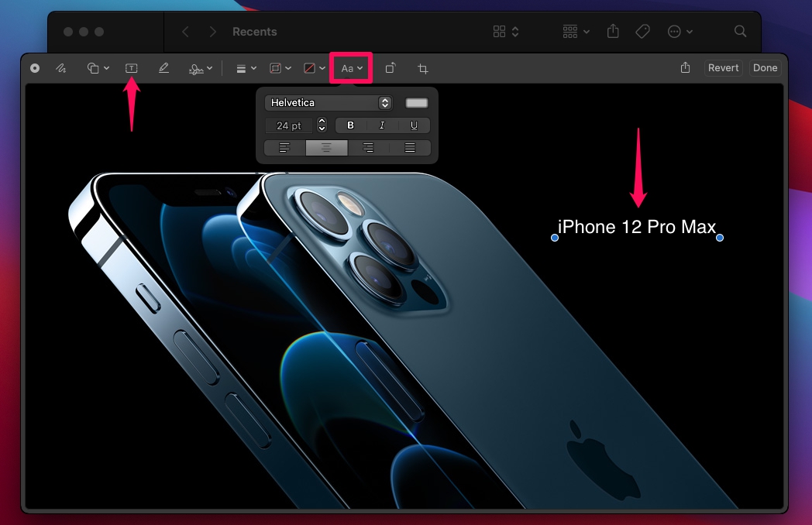
Task: Enable italic formatting
Action: pyautogui.click(x=380, y=125)
